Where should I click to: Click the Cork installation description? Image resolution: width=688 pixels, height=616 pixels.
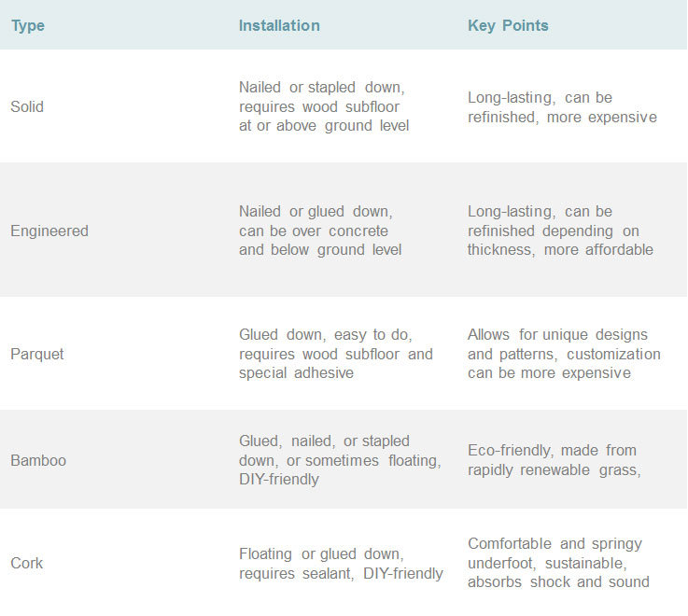[340, 564]
